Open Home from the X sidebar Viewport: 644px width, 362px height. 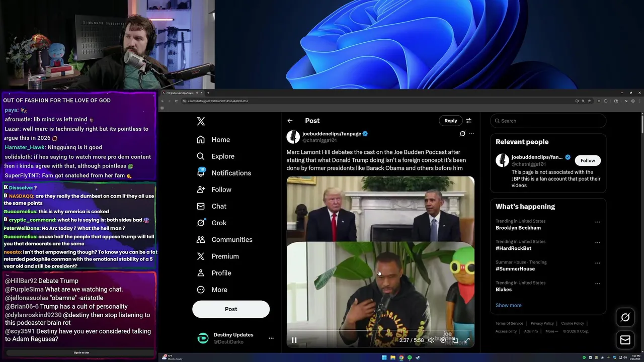pos(213,140)
